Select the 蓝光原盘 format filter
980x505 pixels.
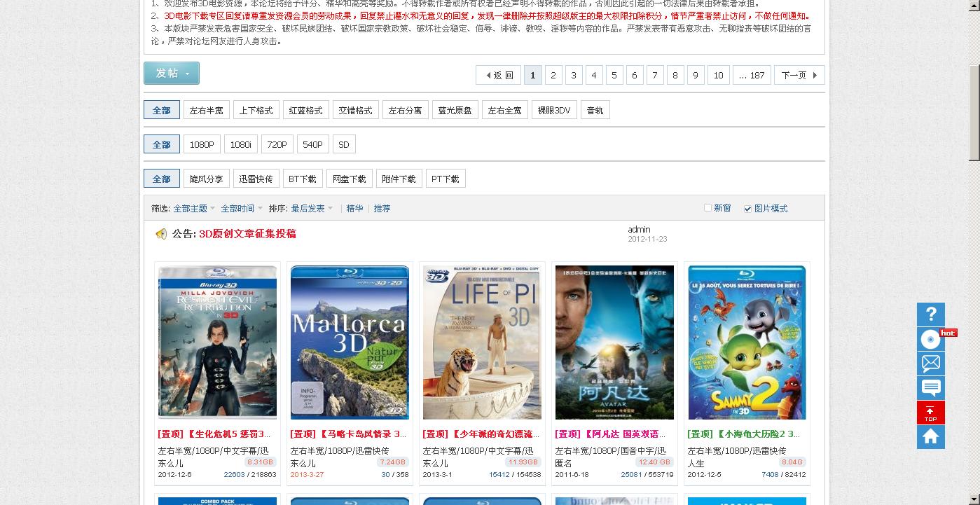click(455, 110)
